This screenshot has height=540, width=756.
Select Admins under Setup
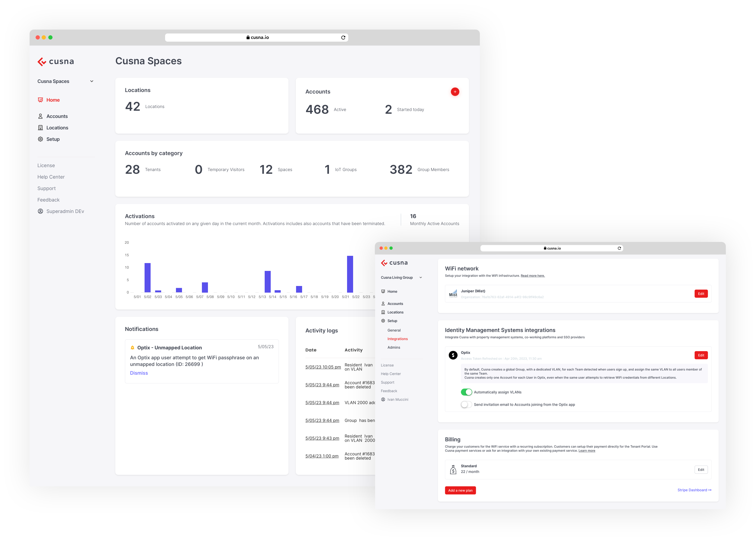point(394,348)
